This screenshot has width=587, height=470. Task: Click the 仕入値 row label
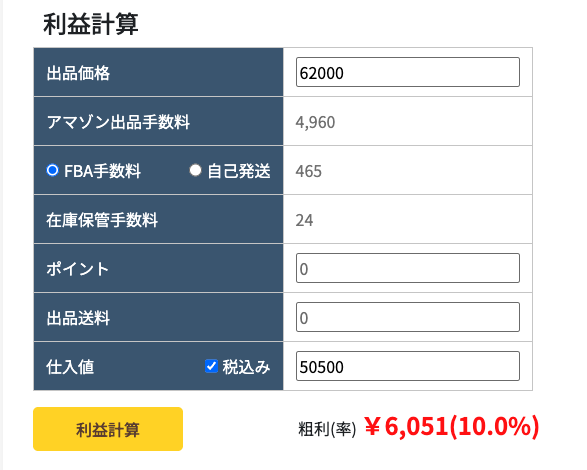pyautogui.click(x=70, y=367)
